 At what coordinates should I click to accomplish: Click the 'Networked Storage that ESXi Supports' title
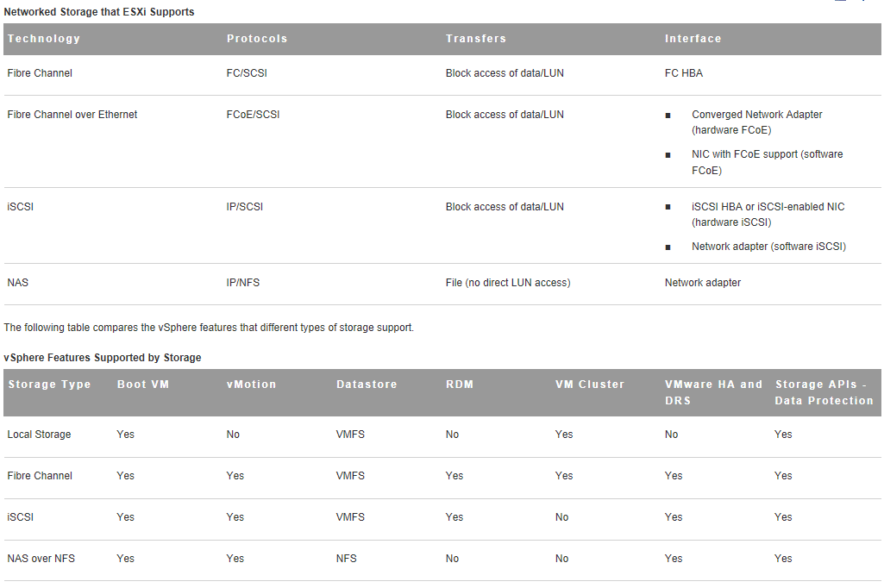coord(98,12)
